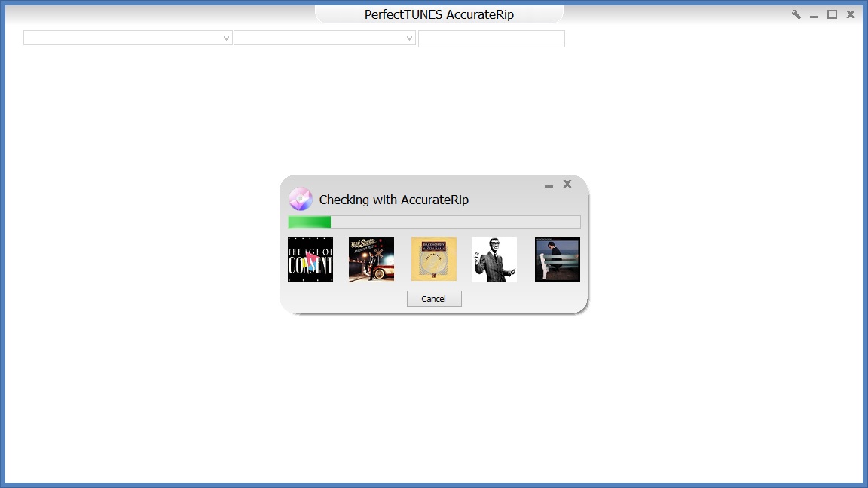Close the PerfectTUNES main window
The width and height of the screenshot is (868, 488).
coord(851,14)
